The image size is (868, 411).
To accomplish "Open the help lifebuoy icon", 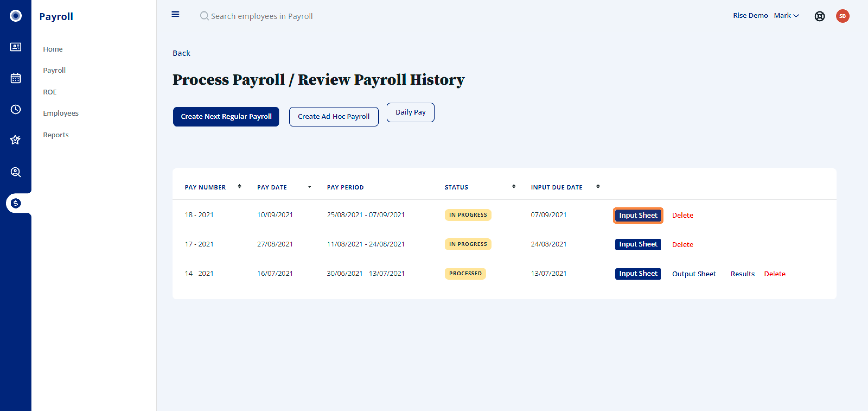I will [x=819, y=16].
